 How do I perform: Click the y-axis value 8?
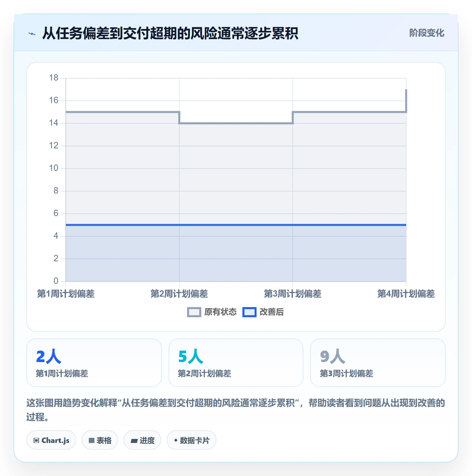(x=56, y=191)
